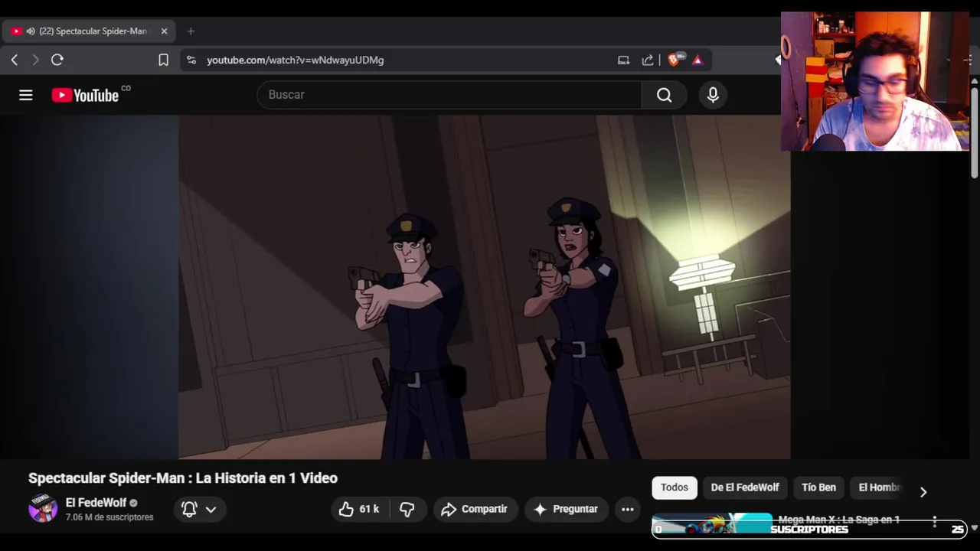The width and height of the screenshot is (980, 551).
Task: Click the Compartir share button
Action: pos(475,509)
